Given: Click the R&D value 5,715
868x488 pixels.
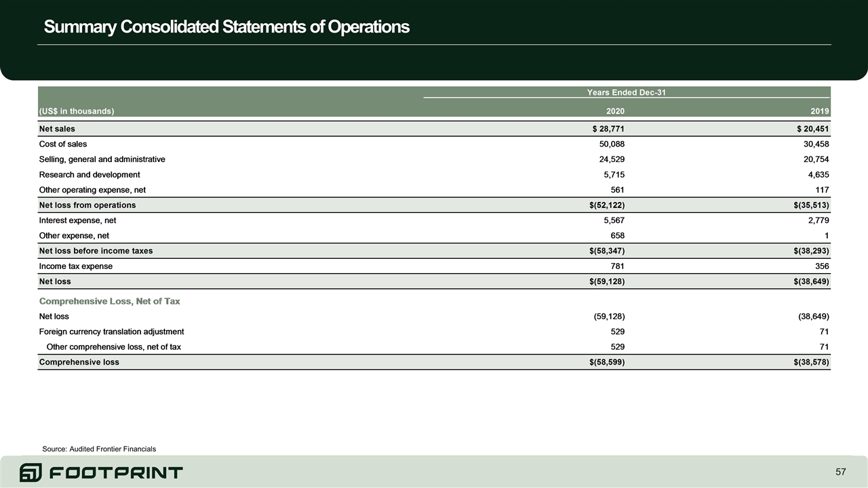Looking at the screenshot, I should pyautogui.click(x=614, y=175).
